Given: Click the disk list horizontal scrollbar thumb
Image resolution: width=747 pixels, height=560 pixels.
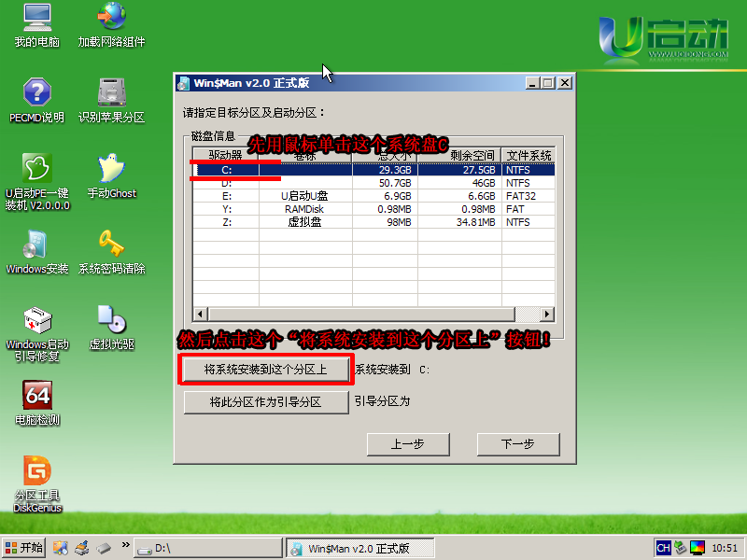Looking at the screenshot, I should pyautogui.click(x=361, y=315).
